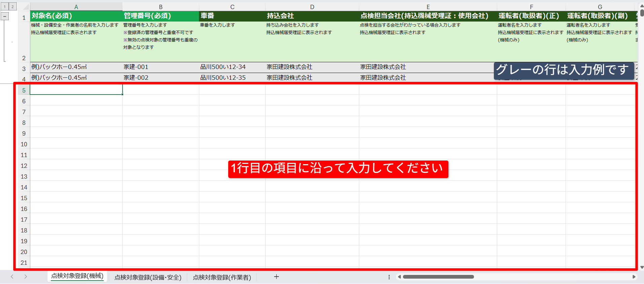Viewport: 644px width, 284px height.
Task: Click the 対象名(必須) header cell
Action: pos(76,16)
